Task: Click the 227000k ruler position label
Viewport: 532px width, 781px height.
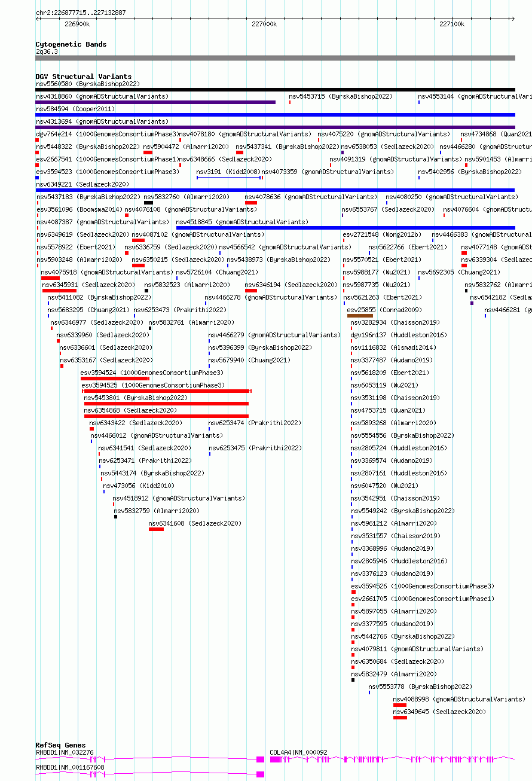Action: click(x=264, y=24)
